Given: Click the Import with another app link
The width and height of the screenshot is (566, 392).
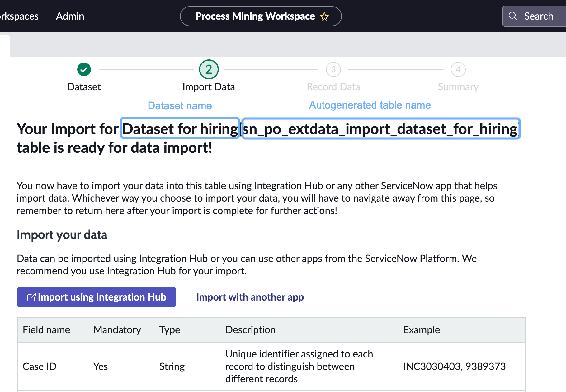Looking at the screenshot, I should point(250,297).
